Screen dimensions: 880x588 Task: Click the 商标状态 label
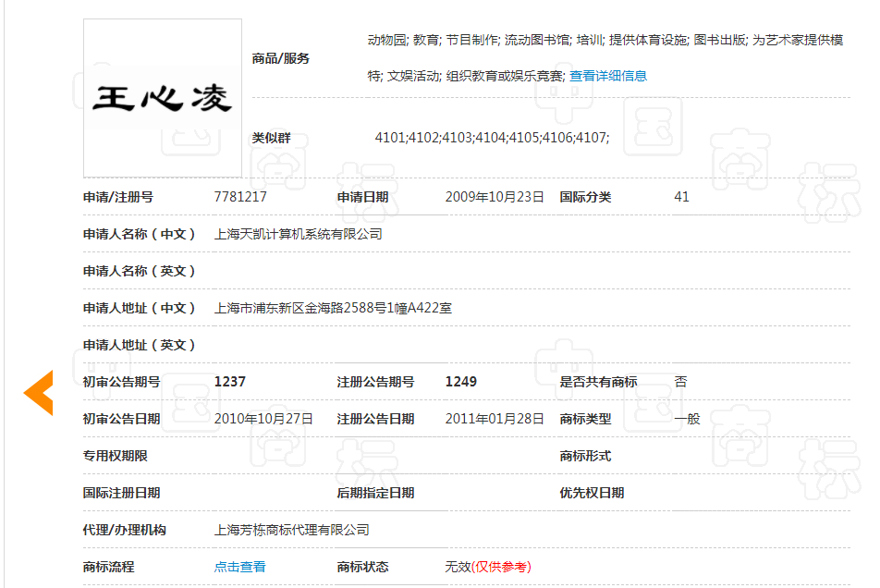coord(362,567)
